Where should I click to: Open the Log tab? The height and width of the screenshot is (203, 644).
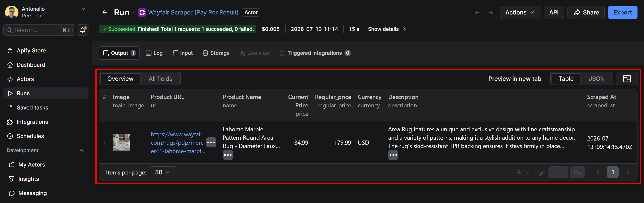pyautogui.click(x=154, y=53)
